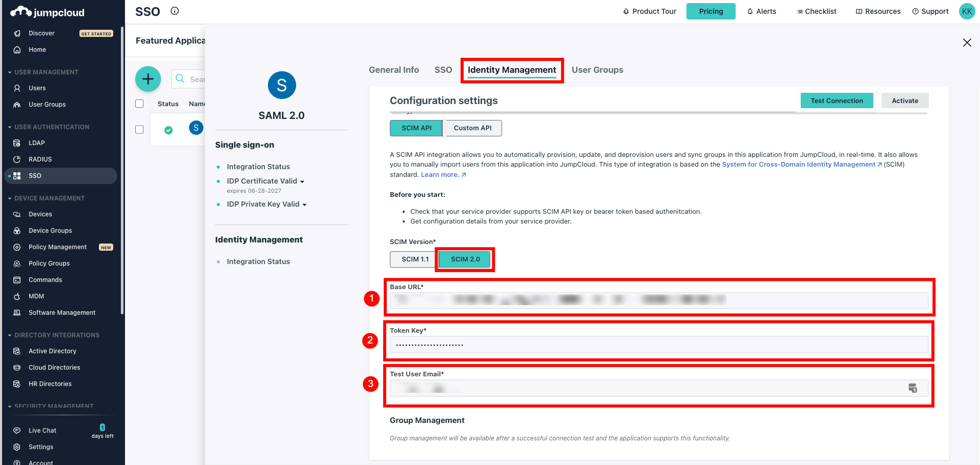Viewport: 980px width, 465px height.
Task: Open Commands page
Action: pyautogui.click(x=45, y=280)
